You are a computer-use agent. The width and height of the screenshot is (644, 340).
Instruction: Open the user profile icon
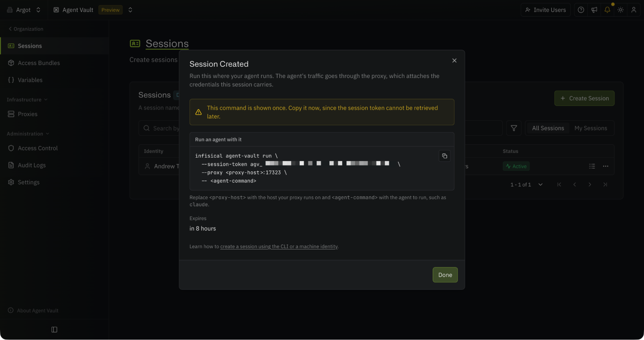pos(634,10)
